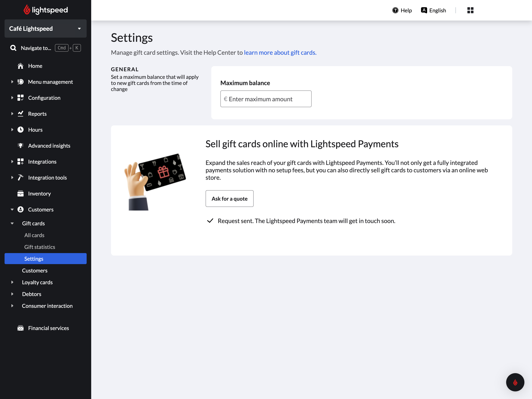Viewport: 532px width, 399px height.
Task: Click the Financial services cash icon
Action: (21, 328)
